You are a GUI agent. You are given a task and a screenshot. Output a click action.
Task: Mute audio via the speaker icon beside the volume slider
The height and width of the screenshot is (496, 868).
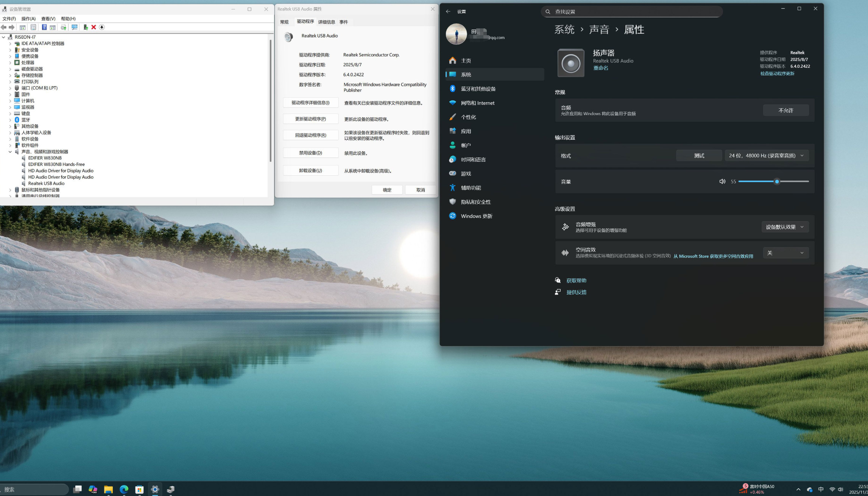pyautogui.click(x=722, y=181)
